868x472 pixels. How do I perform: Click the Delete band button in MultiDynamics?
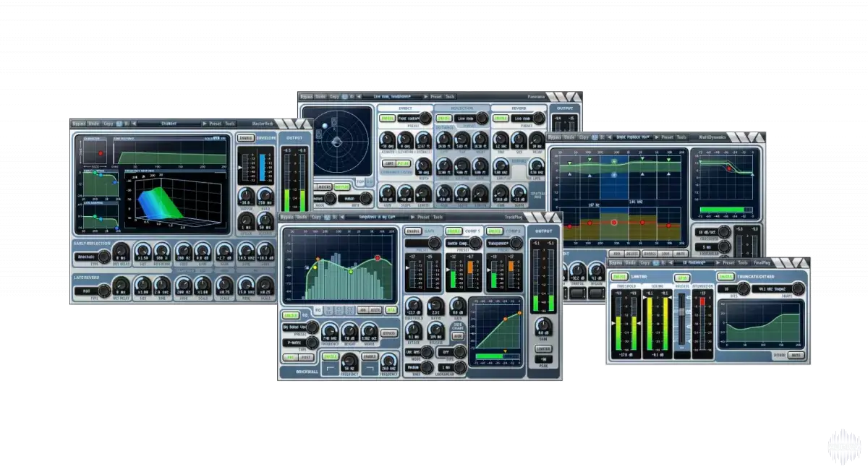[633, 254]
